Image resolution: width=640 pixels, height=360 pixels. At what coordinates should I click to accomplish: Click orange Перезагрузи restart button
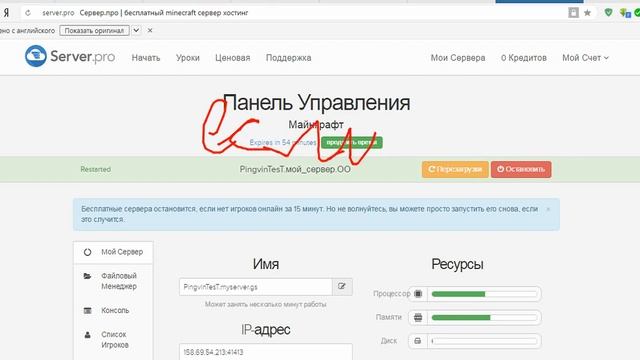(455, 169)
